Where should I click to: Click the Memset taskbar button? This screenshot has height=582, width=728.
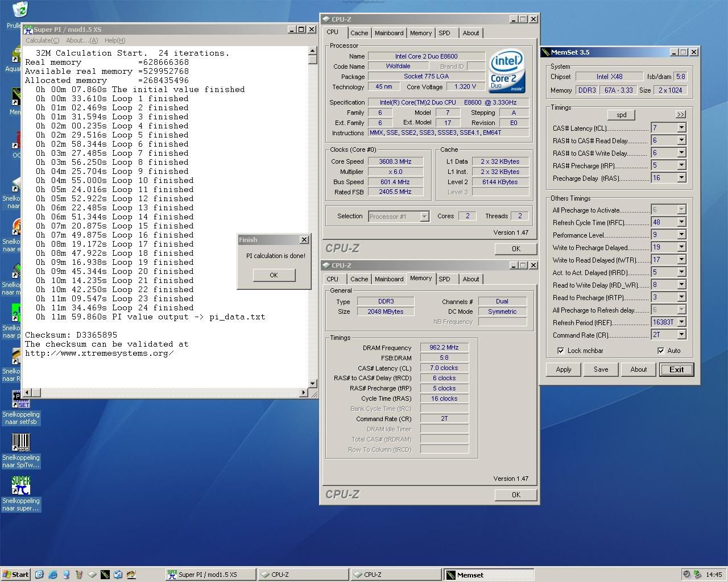pos(489,575)
